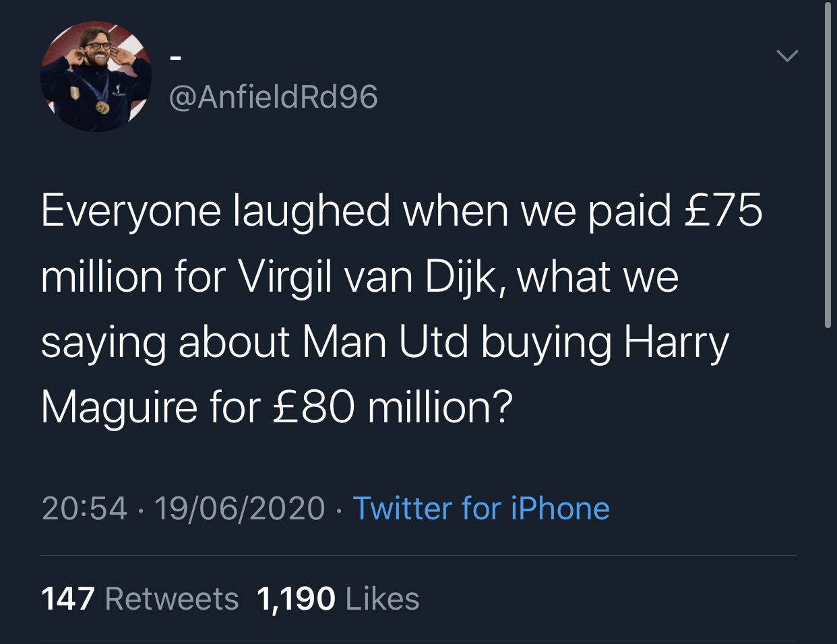This screenshot has height=644, width=837.
Task: Open the "Twitter for iPhone" source link
Action: point(481,508)
